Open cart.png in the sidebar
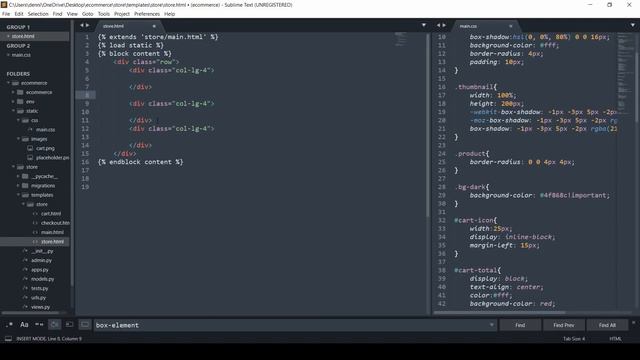This screenshot has height=360, width=640. point(45,149)
